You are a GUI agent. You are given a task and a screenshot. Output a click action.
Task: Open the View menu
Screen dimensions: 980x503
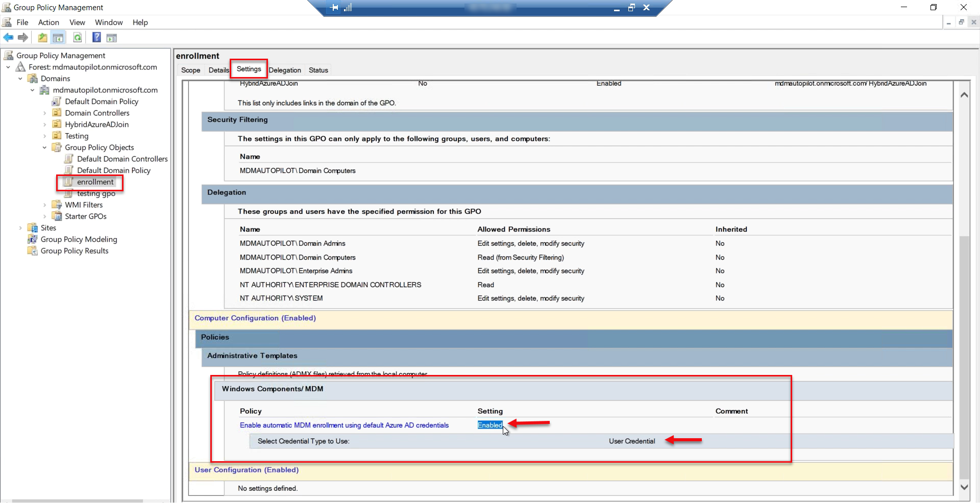click(77, 22)
